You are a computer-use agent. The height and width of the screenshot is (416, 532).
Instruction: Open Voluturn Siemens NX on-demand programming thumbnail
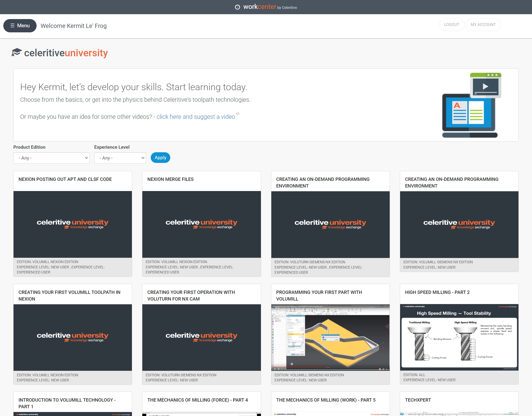click(330, 224)
